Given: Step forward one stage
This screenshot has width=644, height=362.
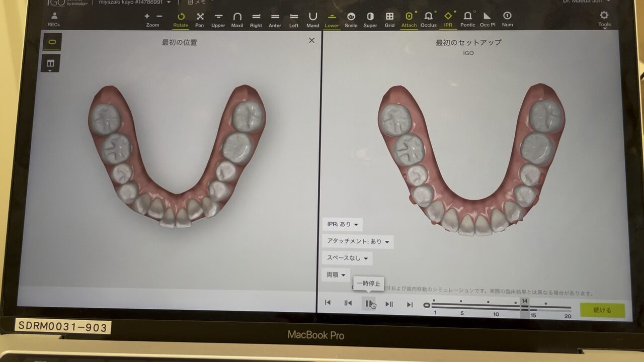Looking at the screenshot, I should (389, 304).
